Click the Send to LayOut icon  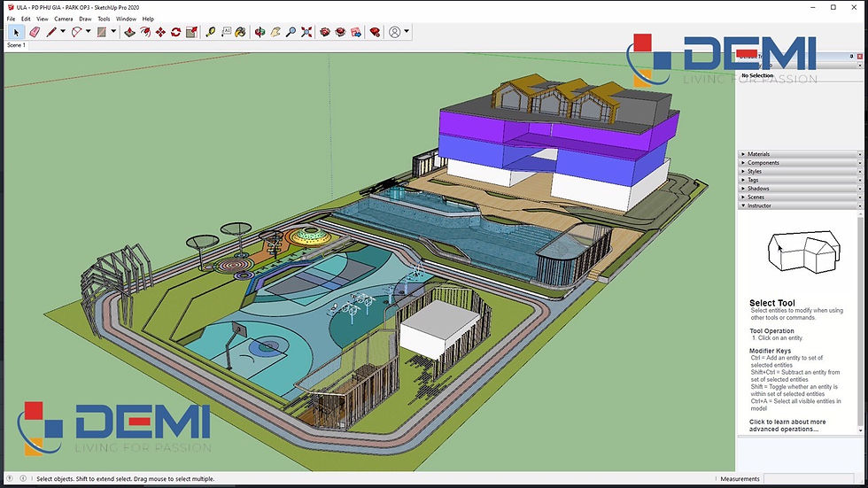pos(356,32)
